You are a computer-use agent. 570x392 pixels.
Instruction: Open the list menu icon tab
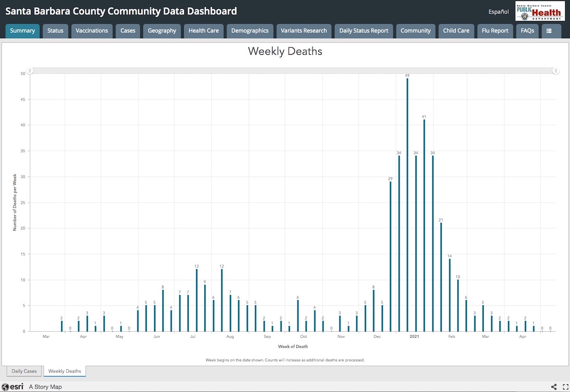(x=549, y=31)
